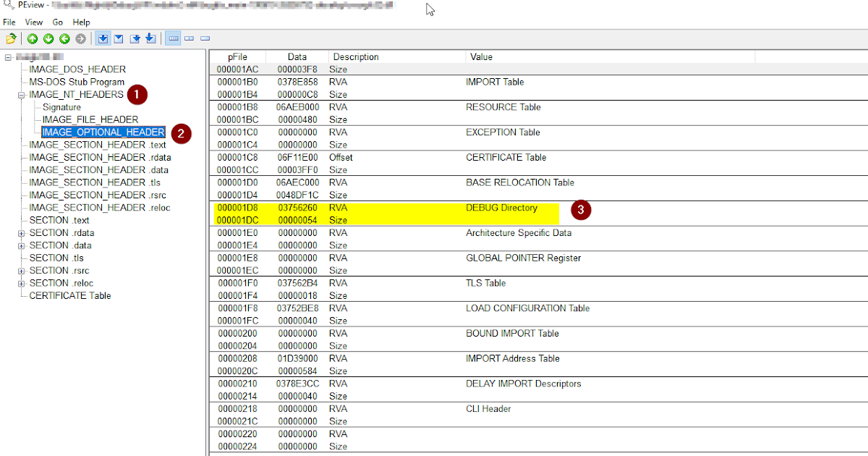Open the View menu
Image resolution: width=868 pixels, height=456 pixels.
coord(33,22)
